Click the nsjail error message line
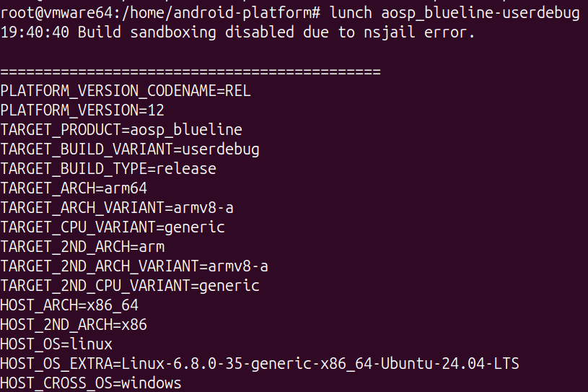Image resolution: width=588 pixels, height=392 pixels. [x=238, y=32]
